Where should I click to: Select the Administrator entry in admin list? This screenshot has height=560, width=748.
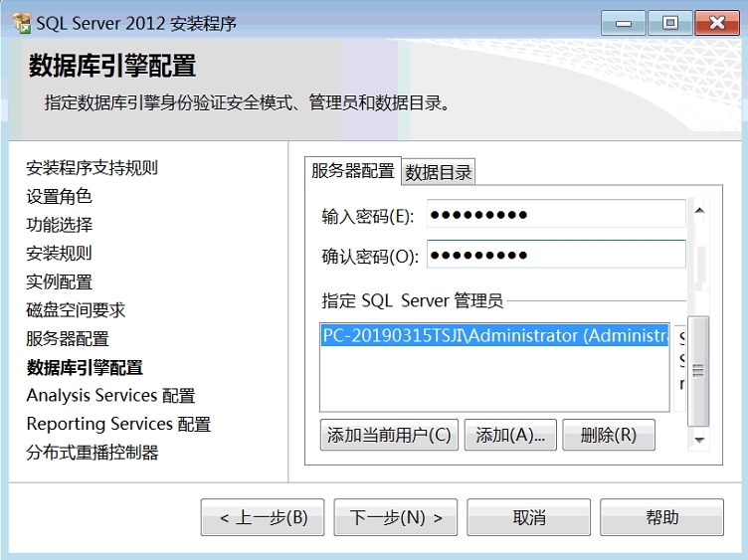tap(494, 336)
